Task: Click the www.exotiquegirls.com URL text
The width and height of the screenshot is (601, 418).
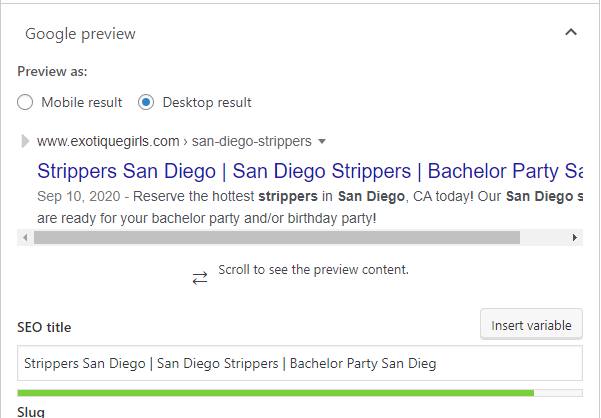Action: pos(108,141)
